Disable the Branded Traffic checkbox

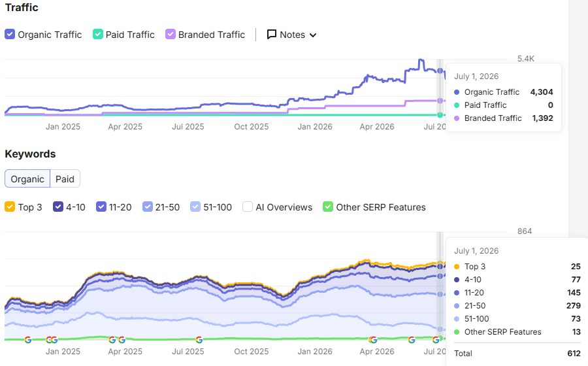[171, 34]
